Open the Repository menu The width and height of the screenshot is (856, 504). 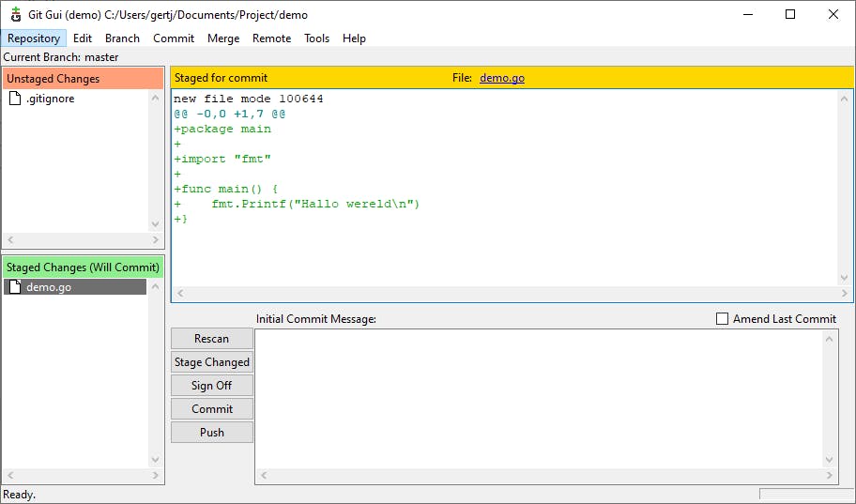pyautogui.click(x=33, y=38)
